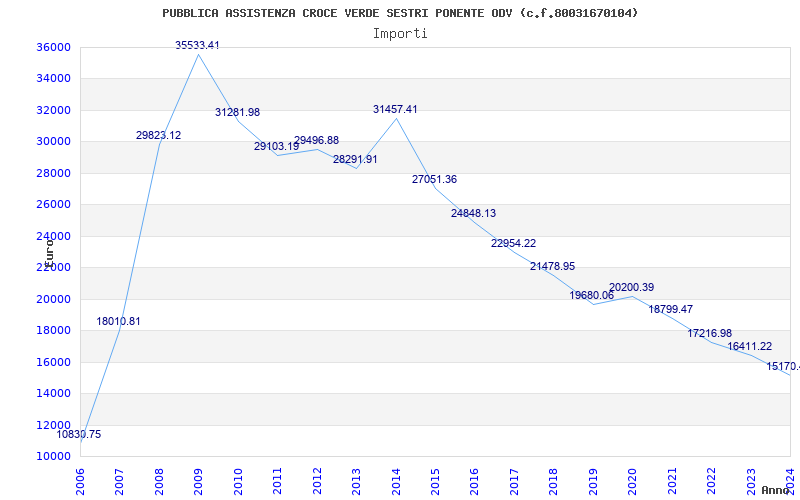Click the 35533.41 peak data label
The image size is (800, 500).
(x=197, y=46)
